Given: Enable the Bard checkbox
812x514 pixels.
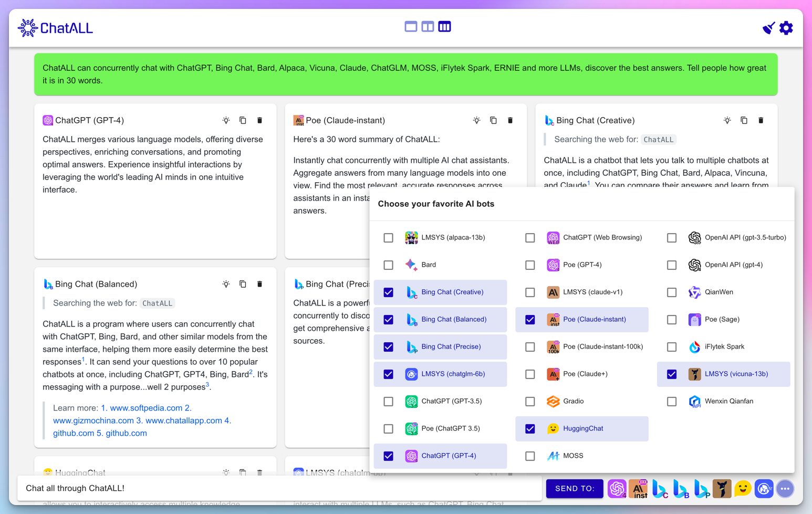Looking at the screenshot, I should pos(388,265).
